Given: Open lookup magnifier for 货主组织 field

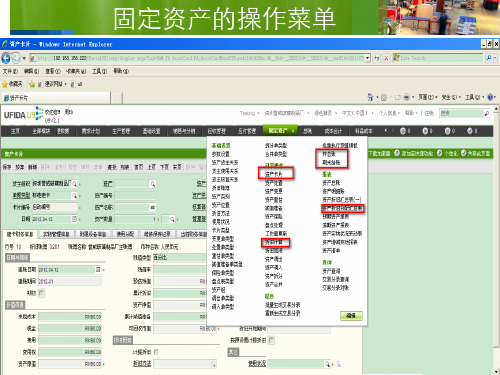Looking at the screenshot, I should pos(75,184).
